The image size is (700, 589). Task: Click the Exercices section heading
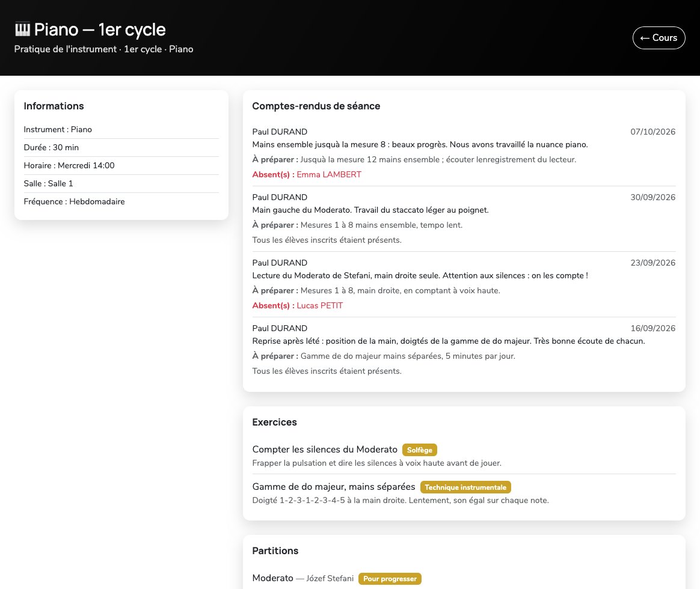(x=275, y=422)
